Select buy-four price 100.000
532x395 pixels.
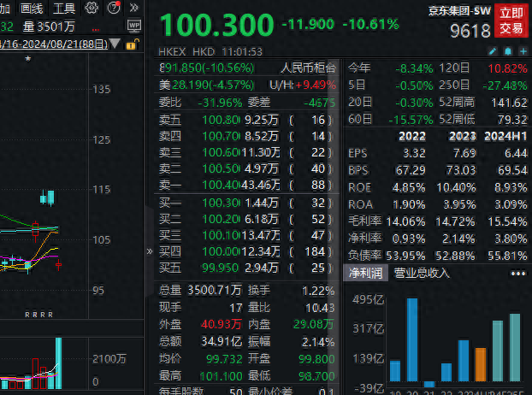221,251
